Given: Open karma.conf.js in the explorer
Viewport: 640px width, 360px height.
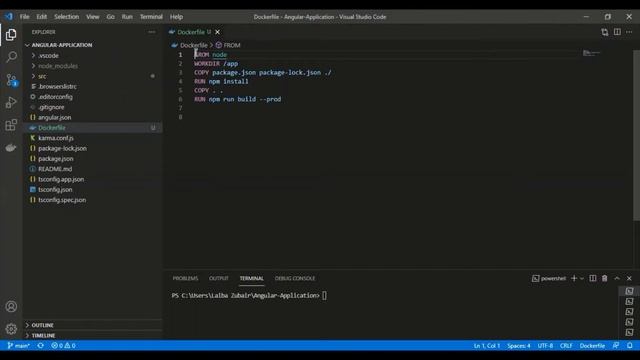Looking at the screenshot, I should tap(56, 138).
